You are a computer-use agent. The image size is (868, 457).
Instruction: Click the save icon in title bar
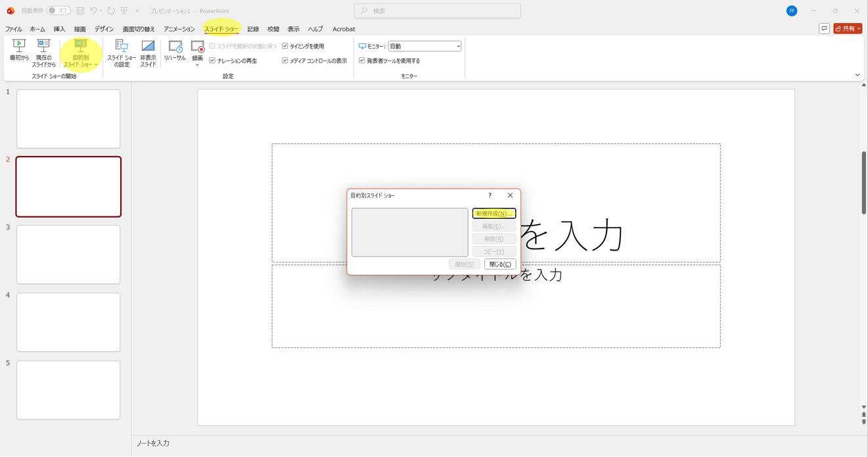80,11
